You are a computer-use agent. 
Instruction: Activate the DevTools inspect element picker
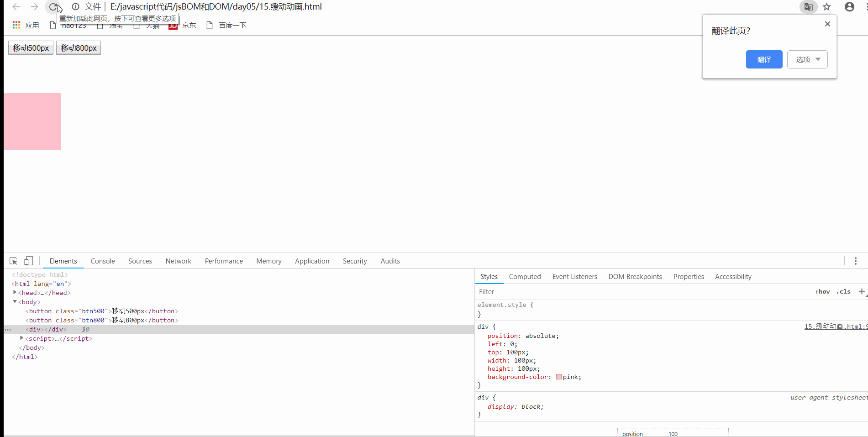coord(13,261)
